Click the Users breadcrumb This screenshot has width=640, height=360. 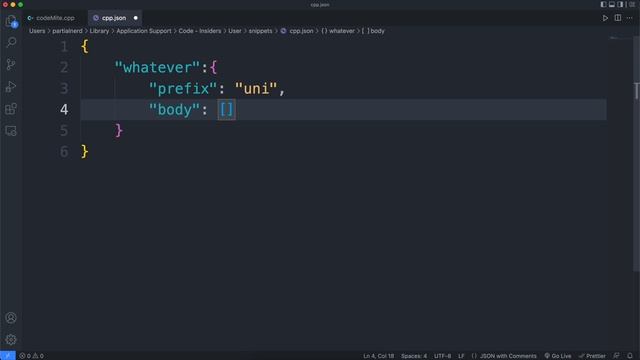[37, 31]
